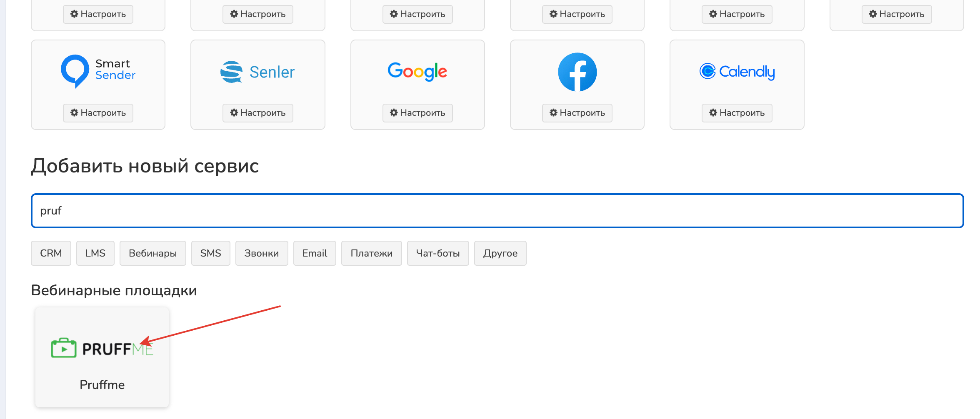The width and height of the screenshot is (980, 419).
Task: Click the Senler service logo
Action: (257, 72)
